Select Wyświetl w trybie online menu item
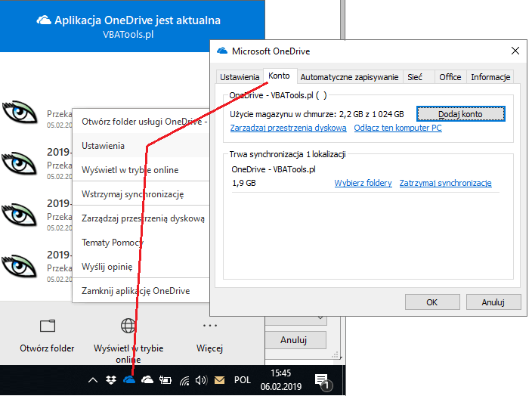The width and height of the screenshot is (532, 396). (x=141, y=170)
